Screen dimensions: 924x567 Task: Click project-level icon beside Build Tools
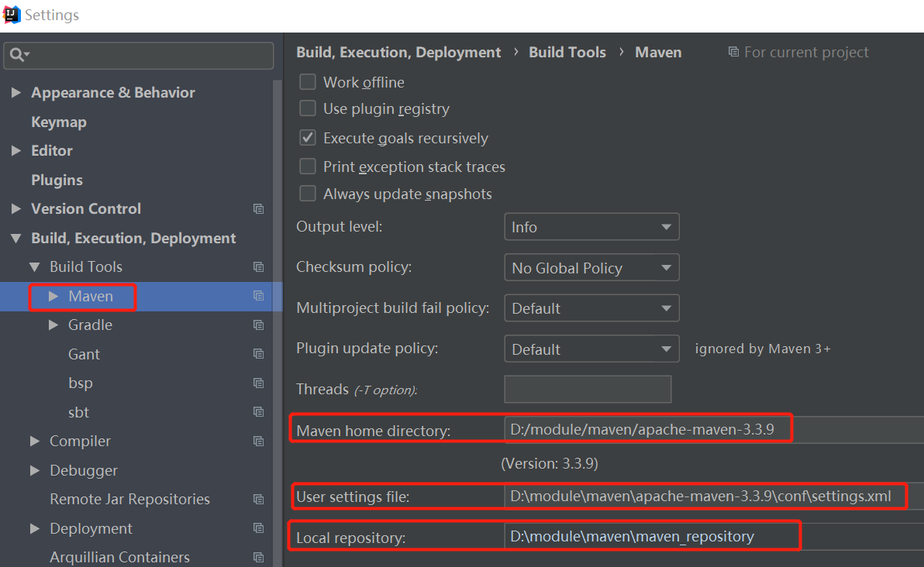258,267
